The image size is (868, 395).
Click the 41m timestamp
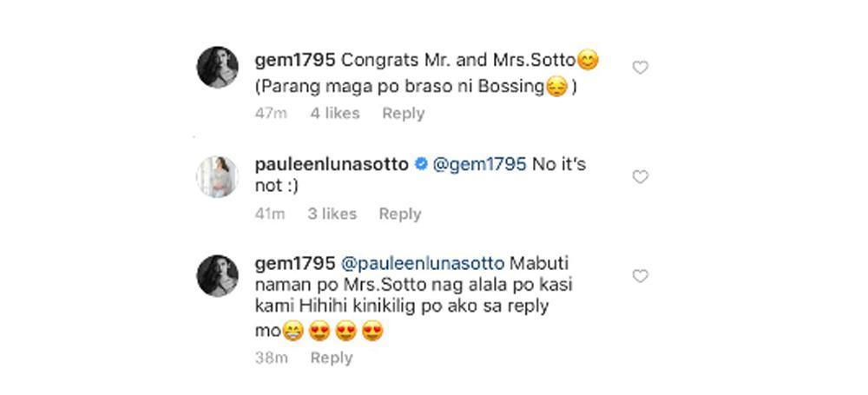[x=269, y=214]
